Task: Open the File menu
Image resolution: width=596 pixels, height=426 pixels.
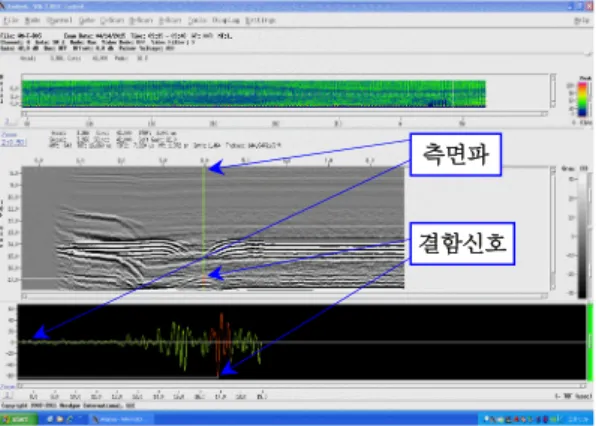Action: 11,20
